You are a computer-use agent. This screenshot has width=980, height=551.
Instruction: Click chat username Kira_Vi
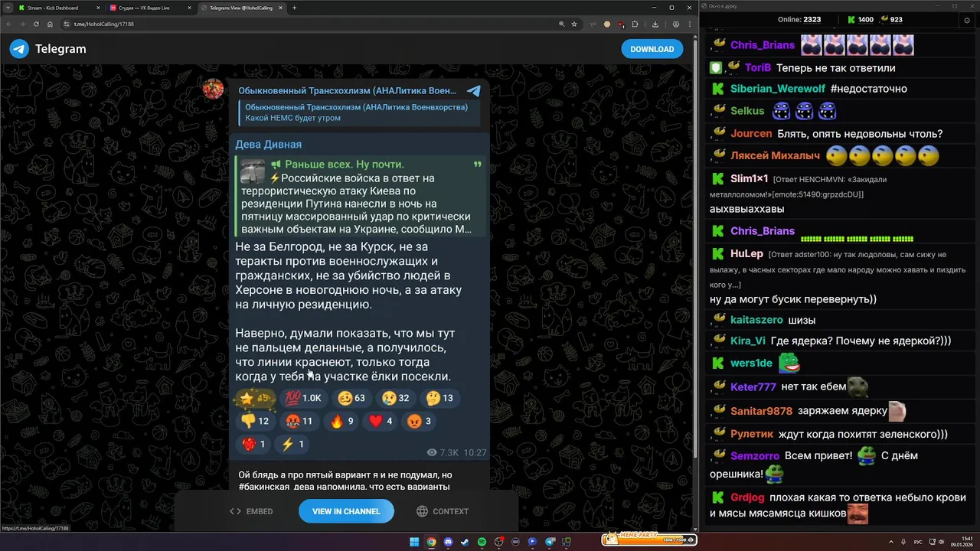(748, 341)
